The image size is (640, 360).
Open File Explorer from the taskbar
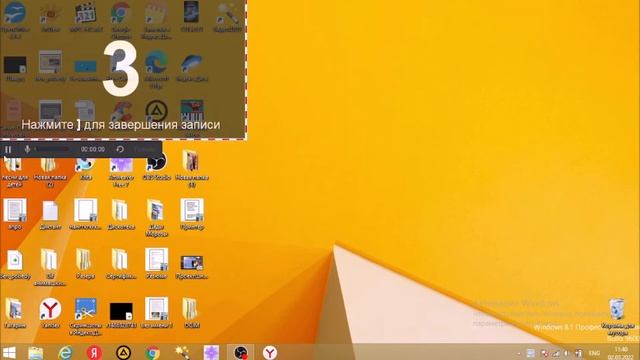click(x=36, y=353)
